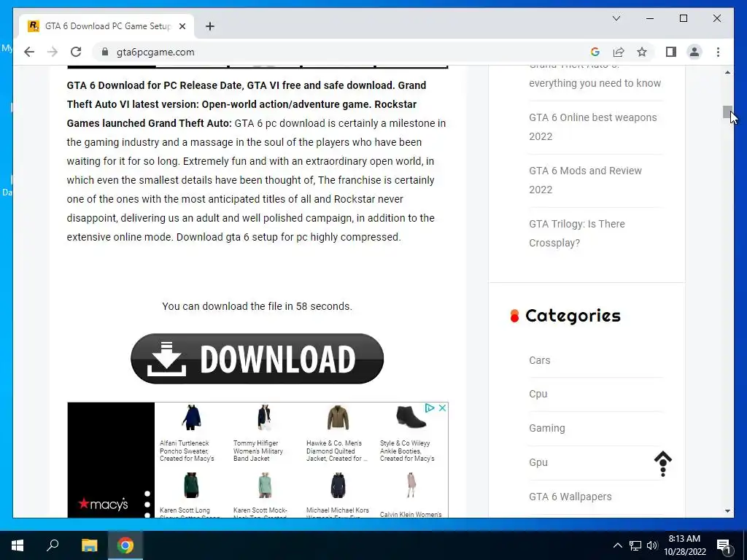Open the Gpu category
This screenshot has width=747, height=560.
538,462
